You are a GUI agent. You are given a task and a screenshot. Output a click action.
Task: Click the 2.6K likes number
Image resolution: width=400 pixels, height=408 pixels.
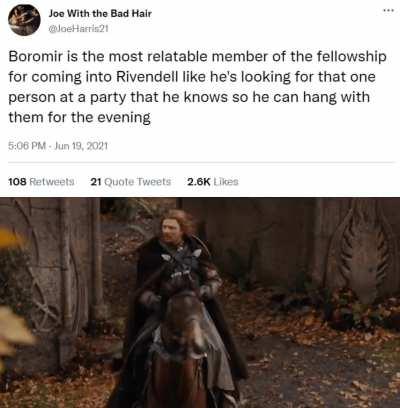[199, 182]
